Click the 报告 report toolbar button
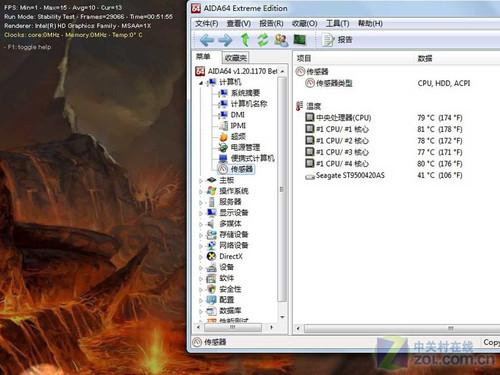This screenshot has width=500, height=375. click(337, 40)
